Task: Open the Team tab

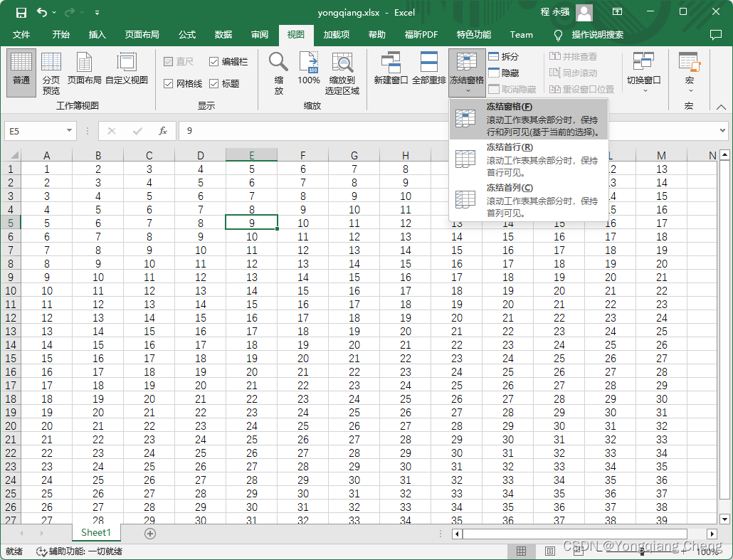Action: click(x=521, y=35)
